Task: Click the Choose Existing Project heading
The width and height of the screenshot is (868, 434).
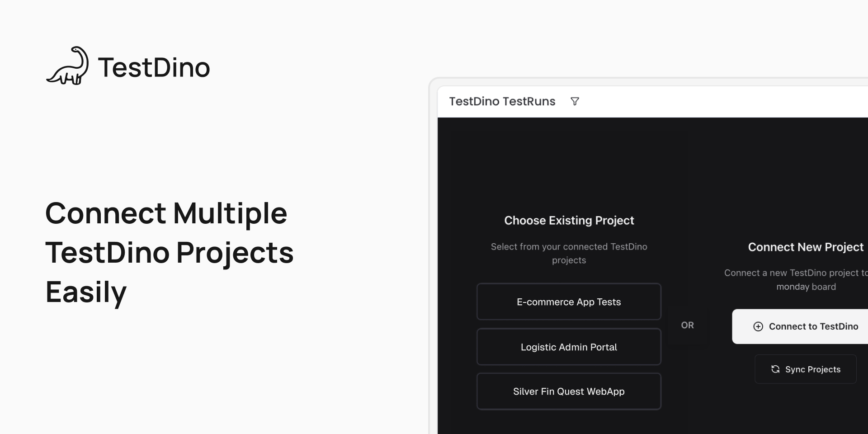Action: click(x=569, y=221)
